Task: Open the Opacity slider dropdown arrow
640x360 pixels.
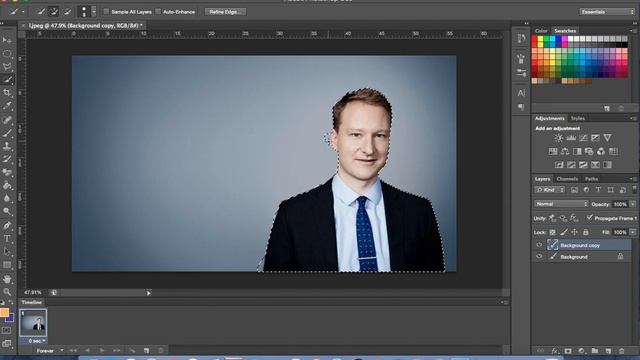Action: coord(633,204)
